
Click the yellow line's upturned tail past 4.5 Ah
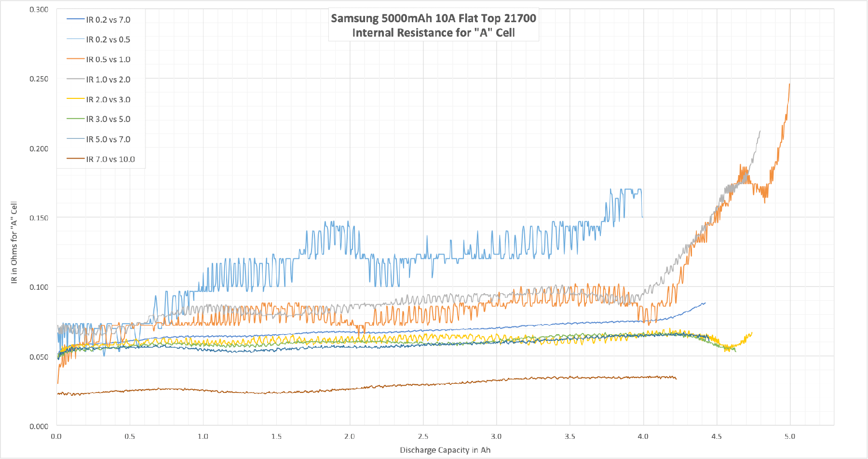(x=746, y=337)
